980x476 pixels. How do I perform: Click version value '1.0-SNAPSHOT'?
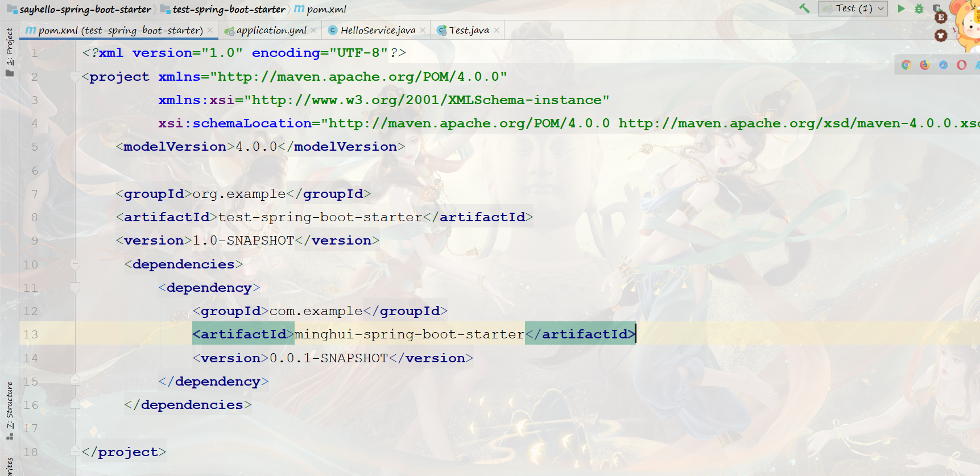243,241
